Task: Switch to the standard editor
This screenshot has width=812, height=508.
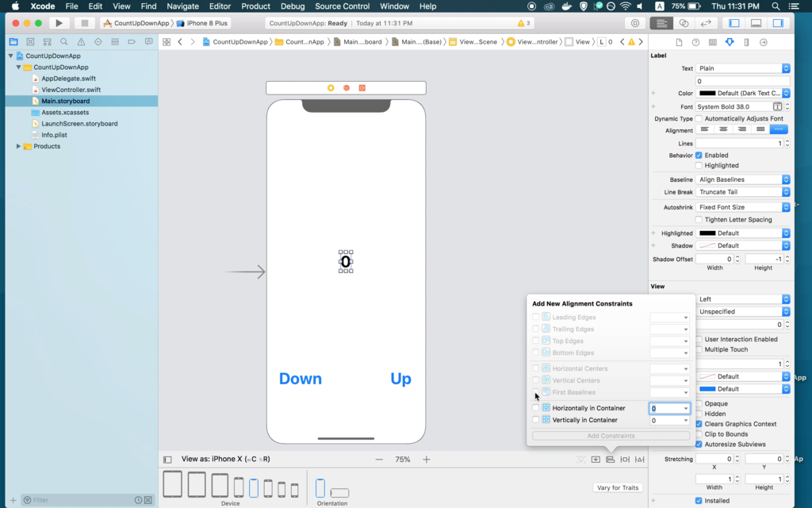Action: click(x=661, y=23)
